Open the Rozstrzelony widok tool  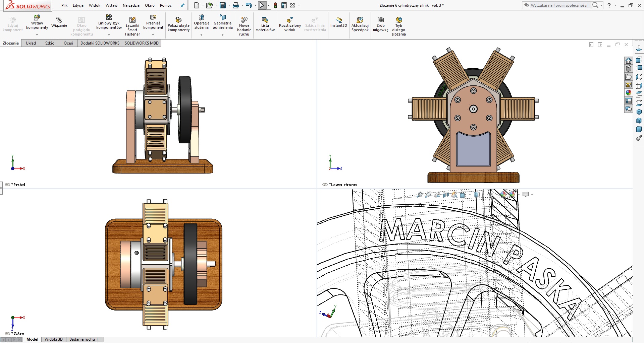point(290,23)
